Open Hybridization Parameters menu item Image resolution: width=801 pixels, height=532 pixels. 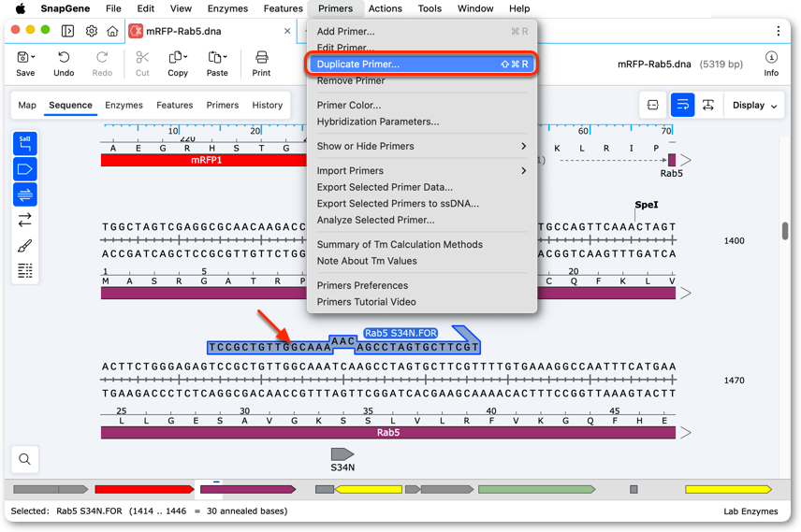[x=422, y=122]
